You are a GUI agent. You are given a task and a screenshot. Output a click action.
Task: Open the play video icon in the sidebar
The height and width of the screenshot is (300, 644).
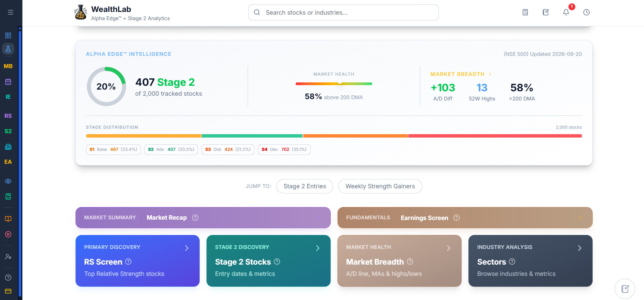[8, 234]
